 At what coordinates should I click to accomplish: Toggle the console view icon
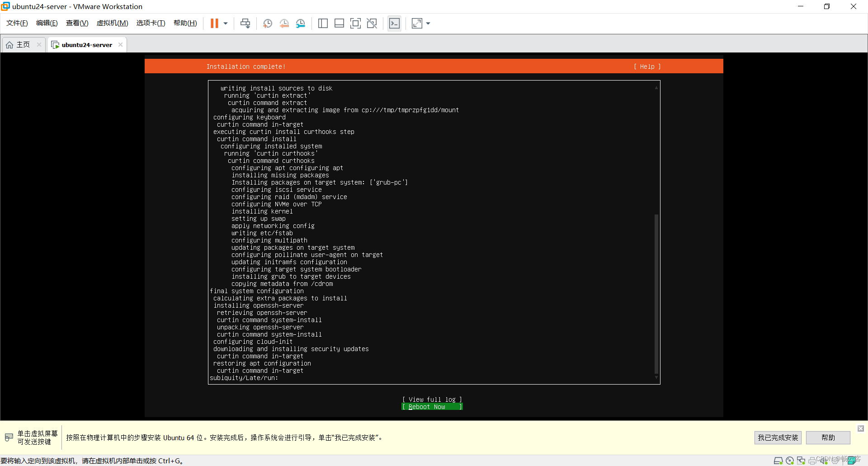[x=394, y=24]
